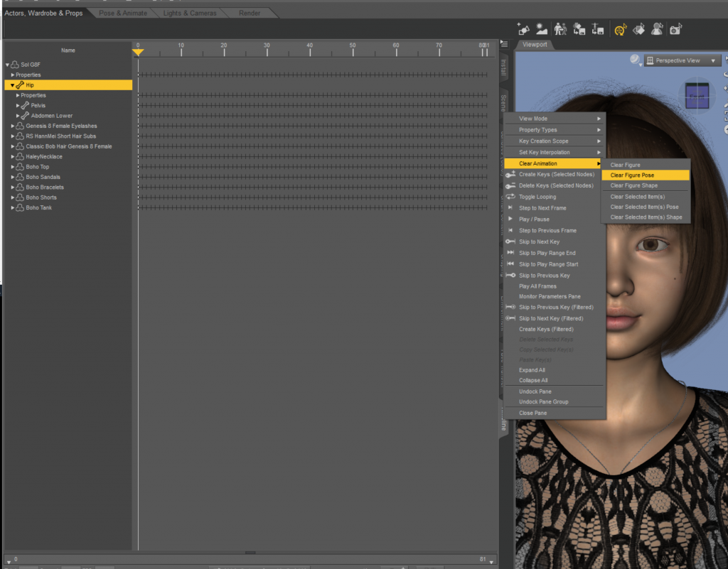The width and height of the screenshot is (728, 569).
Task: Expand the Pelvis bone node
Action: coord(18,106)
